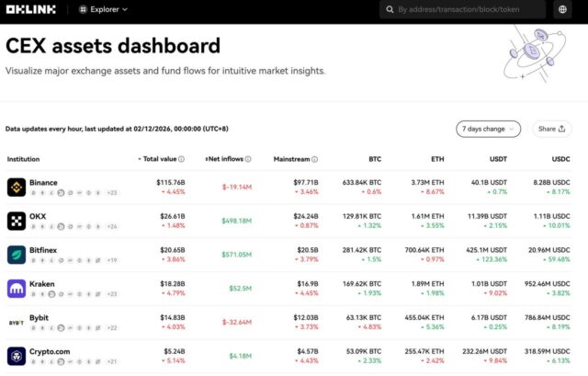Open the Explorer dropdown menu
This screenshot has height=376, width=588.
pos(104,10)
